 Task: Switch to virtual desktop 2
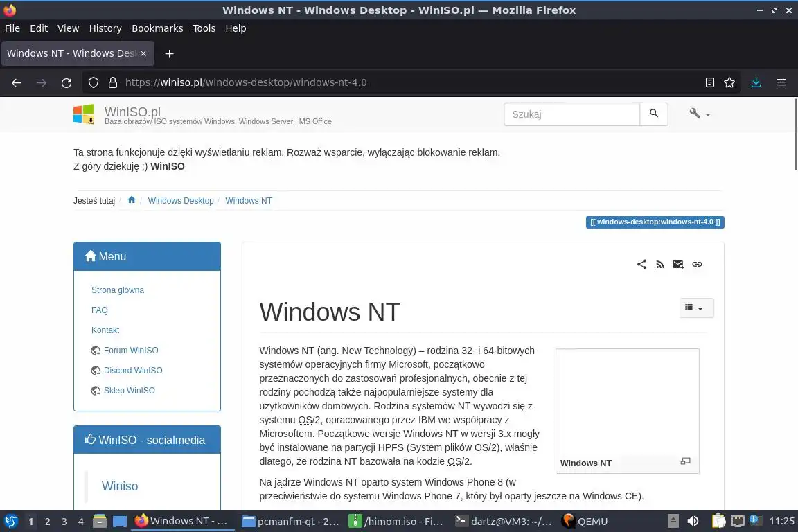coord(47,522)
